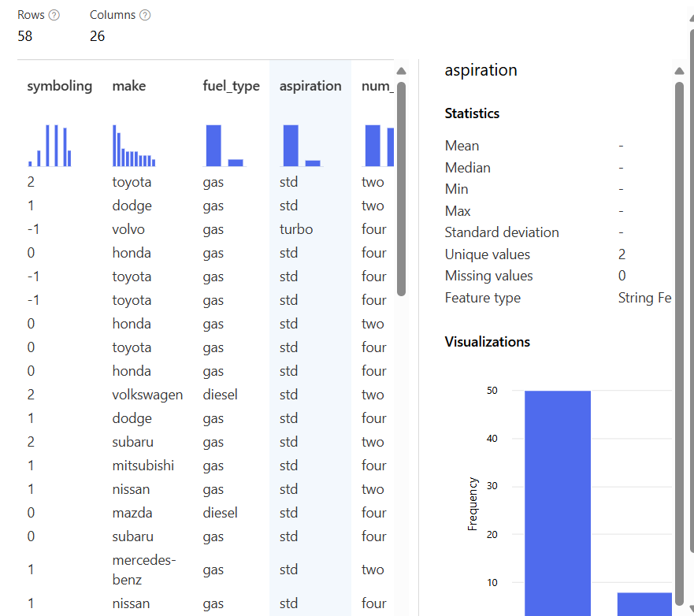The width and height of the screenshot is (694, 616).
Task: Click the 'mazda' make cell
Action: coord(132,513)
